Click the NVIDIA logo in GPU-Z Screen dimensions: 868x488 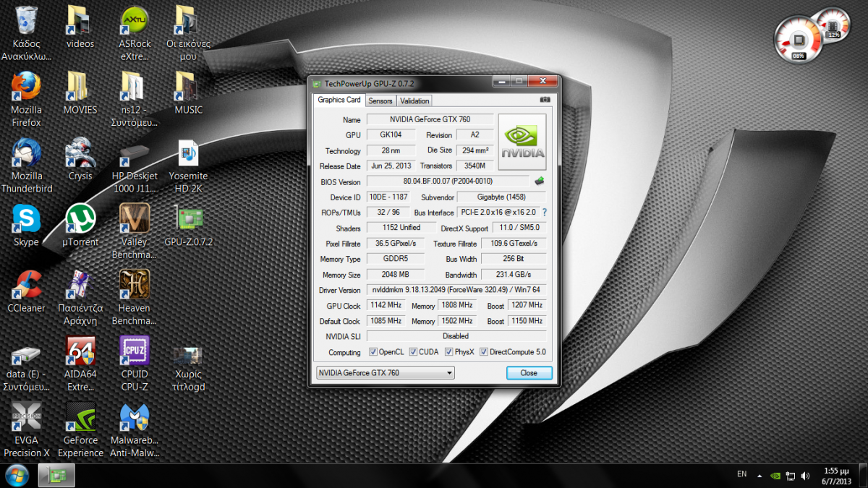pyautogui.click(x=522, y=142)
